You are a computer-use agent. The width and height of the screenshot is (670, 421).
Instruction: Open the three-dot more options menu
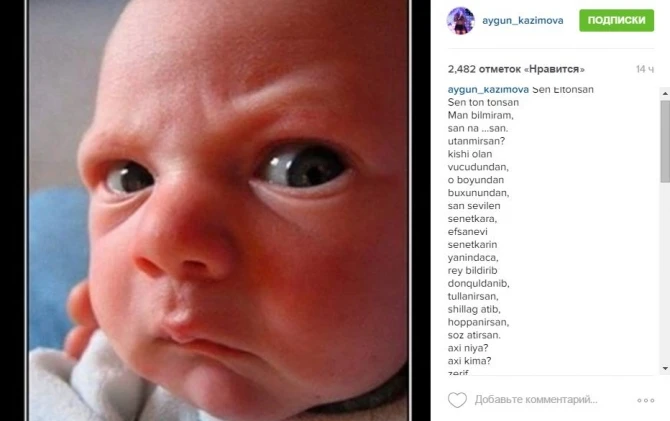645,400
